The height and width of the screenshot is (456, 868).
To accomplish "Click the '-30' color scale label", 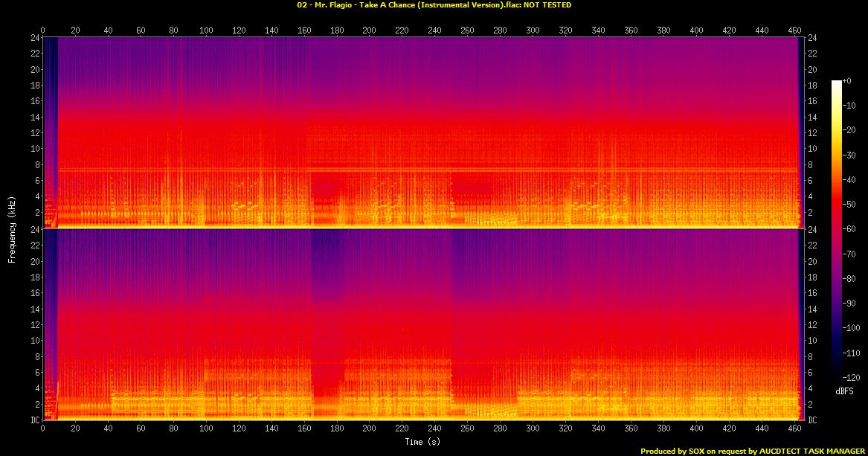I will 849,155.
